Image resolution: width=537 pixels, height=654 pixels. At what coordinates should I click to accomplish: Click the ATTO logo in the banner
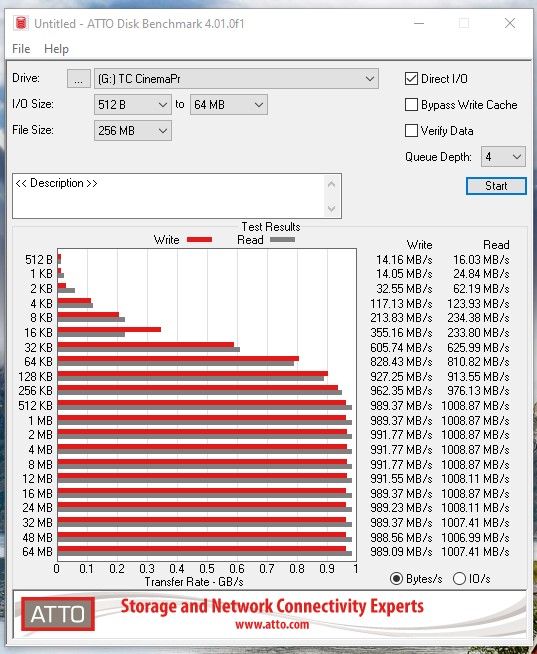coord(58,614)
